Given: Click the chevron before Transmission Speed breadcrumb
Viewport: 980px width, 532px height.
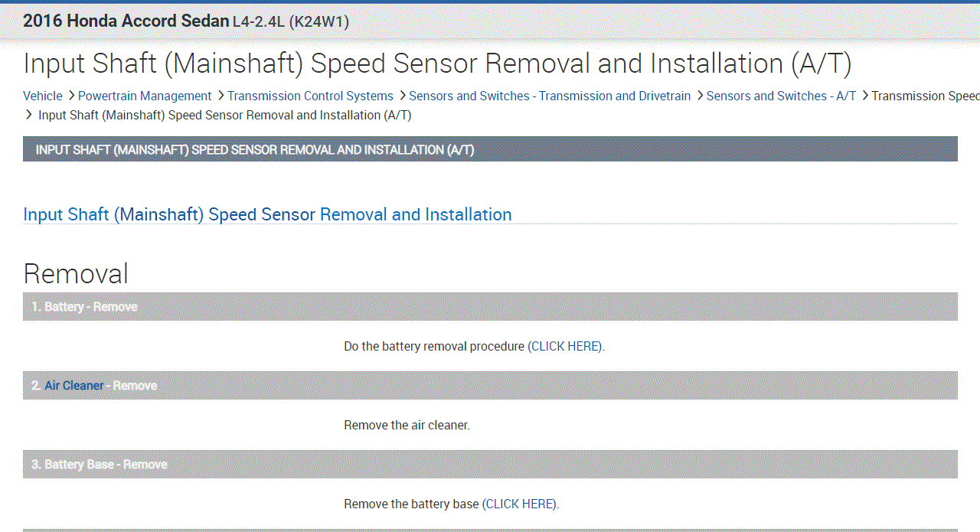Looking at the screenshot, I should (x=864, y=96).
